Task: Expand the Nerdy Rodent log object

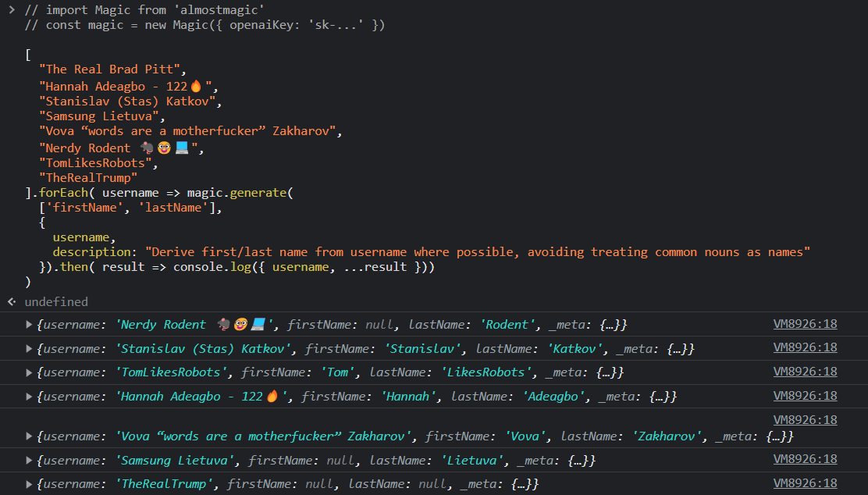Action: point(29,325)
